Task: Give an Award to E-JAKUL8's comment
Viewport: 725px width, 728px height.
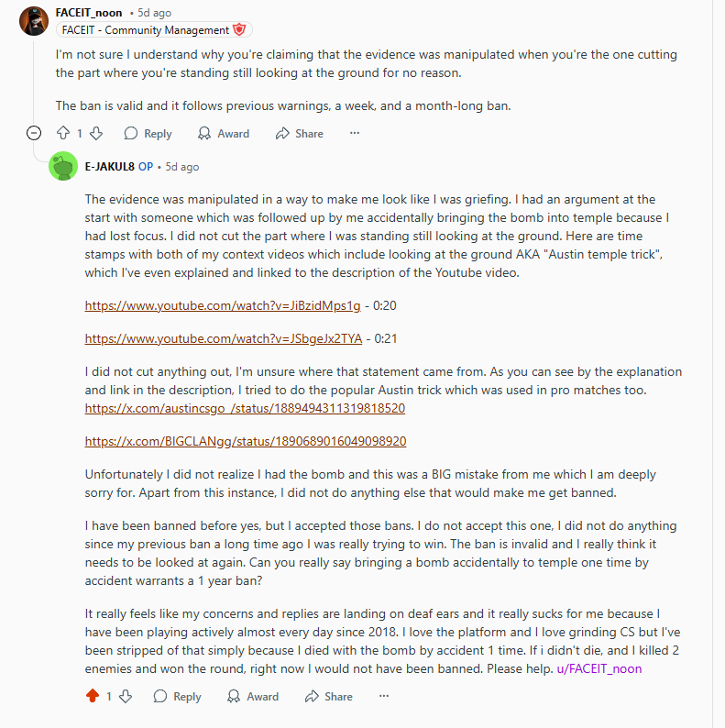Action: click(x=253, y=696)
